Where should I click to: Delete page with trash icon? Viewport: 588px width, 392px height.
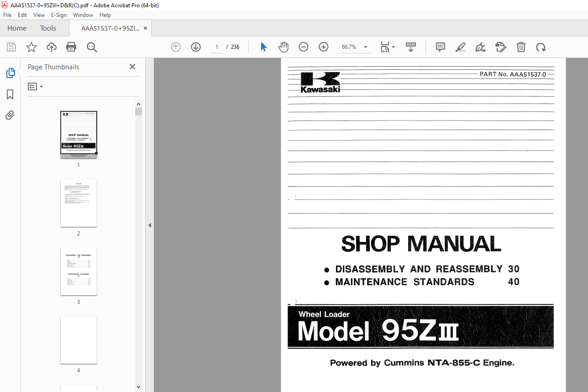click(521, 47)
